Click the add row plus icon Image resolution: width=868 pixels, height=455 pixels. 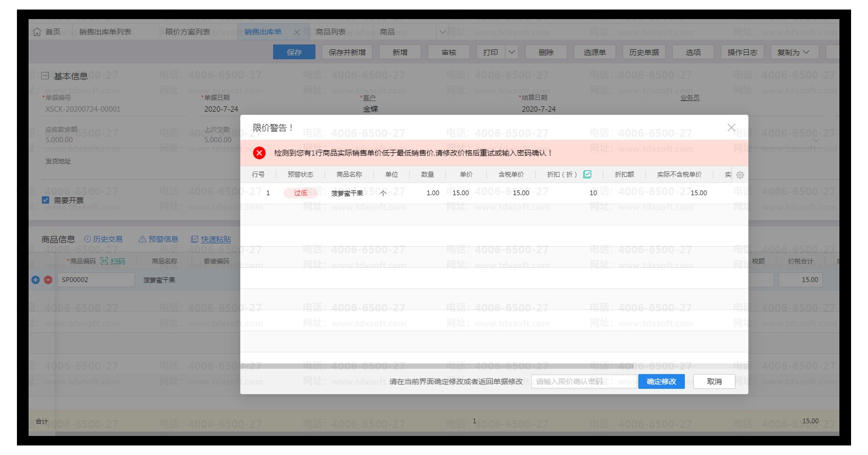tap(35, 280)
